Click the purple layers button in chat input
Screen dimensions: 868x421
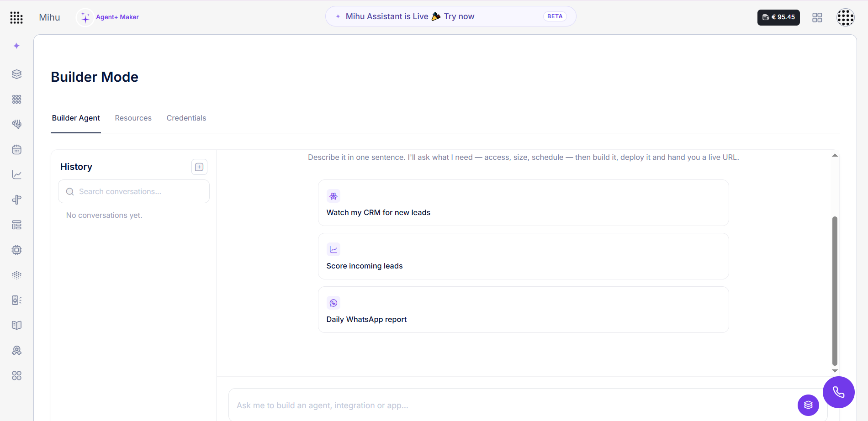point(808,405)
